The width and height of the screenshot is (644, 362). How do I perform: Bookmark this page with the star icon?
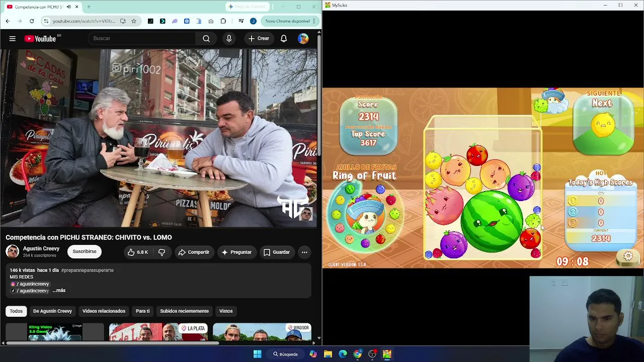[134, 21]
